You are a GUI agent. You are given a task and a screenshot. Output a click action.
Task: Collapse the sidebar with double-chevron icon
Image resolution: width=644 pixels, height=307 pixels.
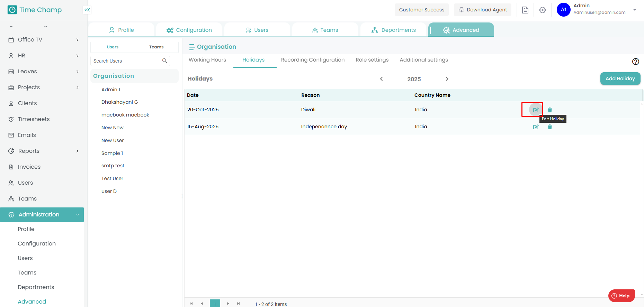[87, 10]
